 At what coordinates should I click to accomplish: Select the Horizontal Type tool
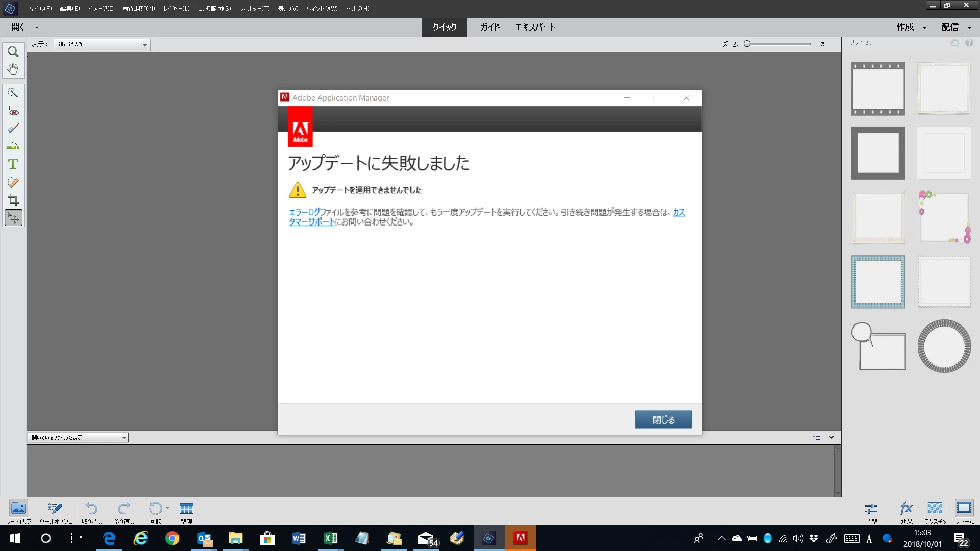tap(13, 164)
